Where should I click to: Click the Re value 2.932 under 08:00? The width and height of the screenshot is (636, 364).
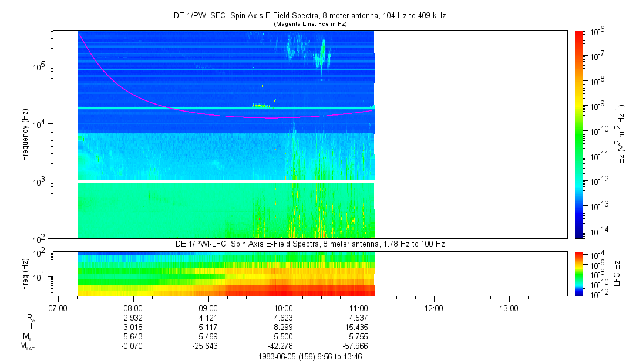133,317
